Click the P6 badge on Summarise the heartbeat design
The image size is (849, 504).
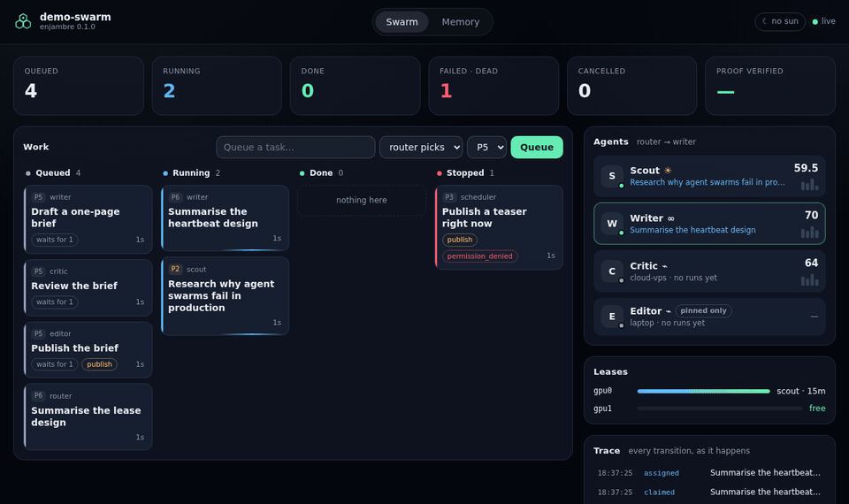pyautogui.click(x=175, y=197)
